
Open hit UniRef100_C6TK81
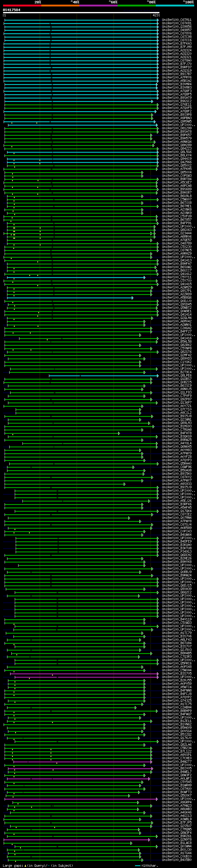pyautogui.click(x=176, y=23)
